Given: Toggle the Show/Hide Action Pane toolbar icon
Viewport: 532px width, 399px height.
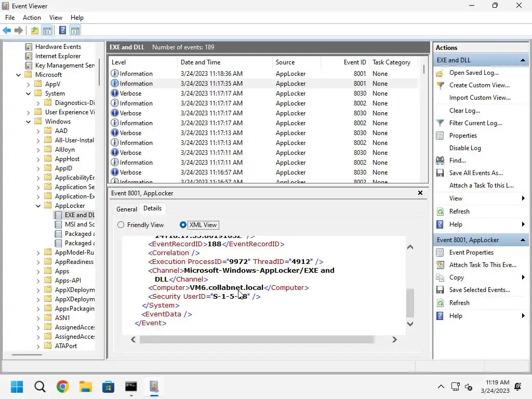Looking at the screenshot, I should (75, 31).
